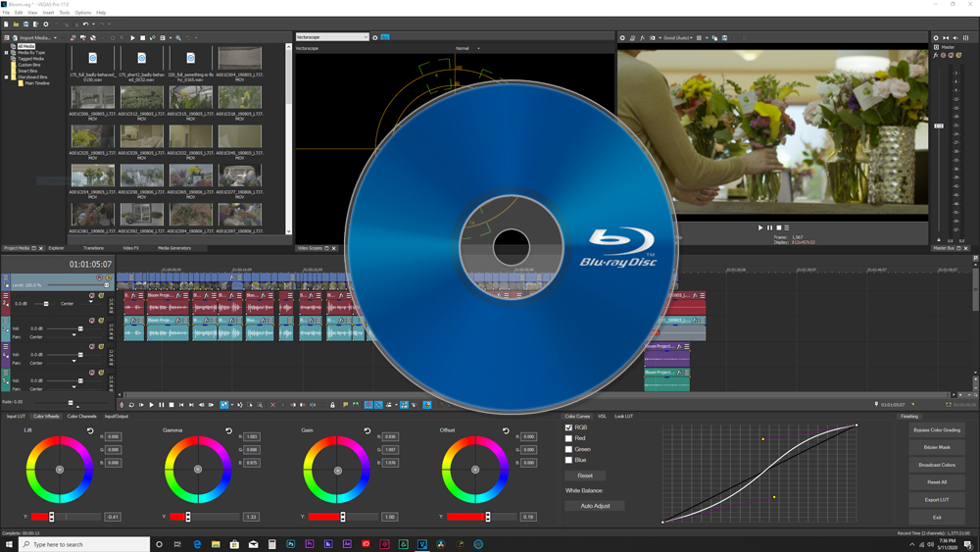
Task: Copy snapshot to clipboard in preview toolbar
Action: pos(715,38)
